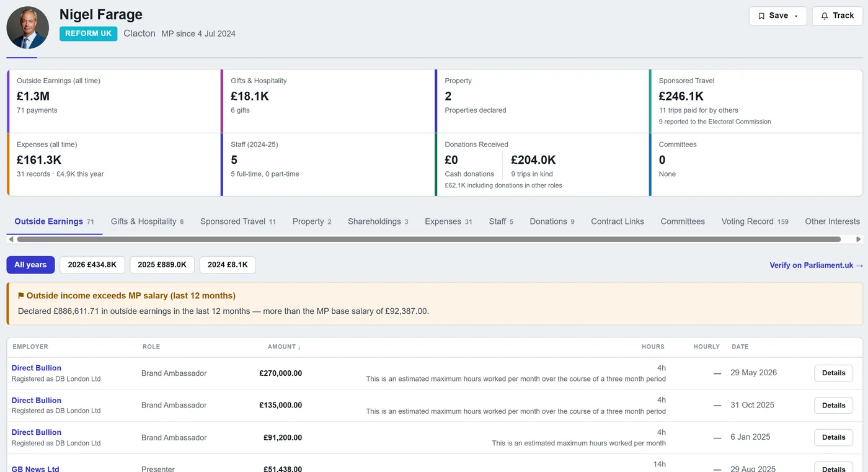This screenshot has width=868, height=472.
Task: Open Direct Bullion link dated 31 Oct 2025
Action: [x=37, y=400]
